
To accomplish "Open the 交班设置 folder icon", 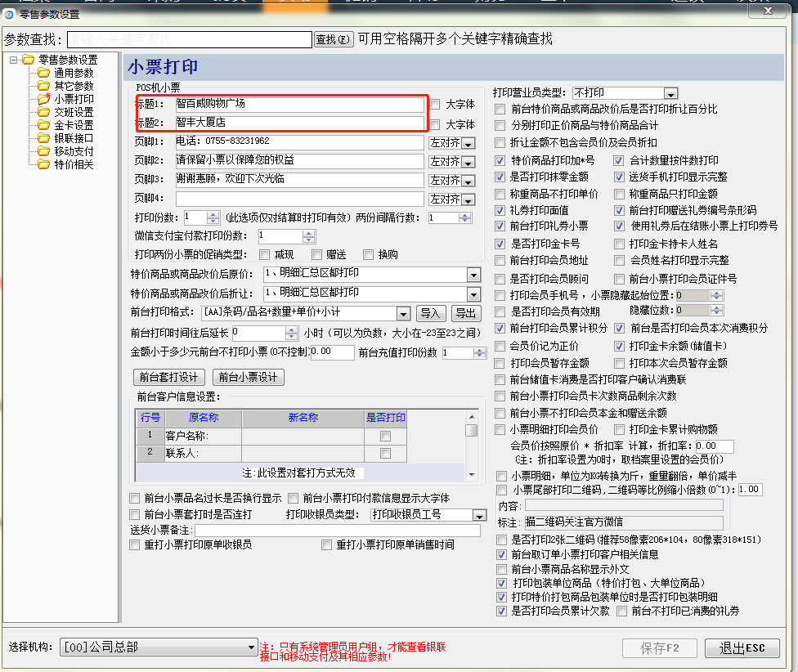I will [x=43, y=112].
